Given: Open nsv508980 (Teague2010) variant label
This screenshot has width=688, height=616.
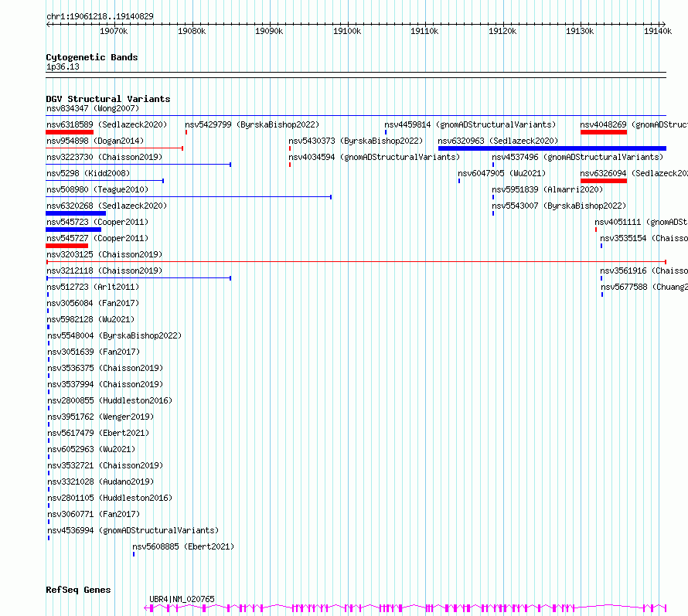Looking at the screenshot, I should (97, 189).
